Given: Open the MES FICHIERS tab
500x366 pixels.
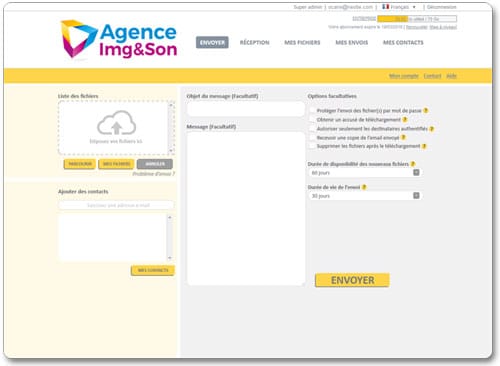Looking at the screenshot, I should coord(302,42).
